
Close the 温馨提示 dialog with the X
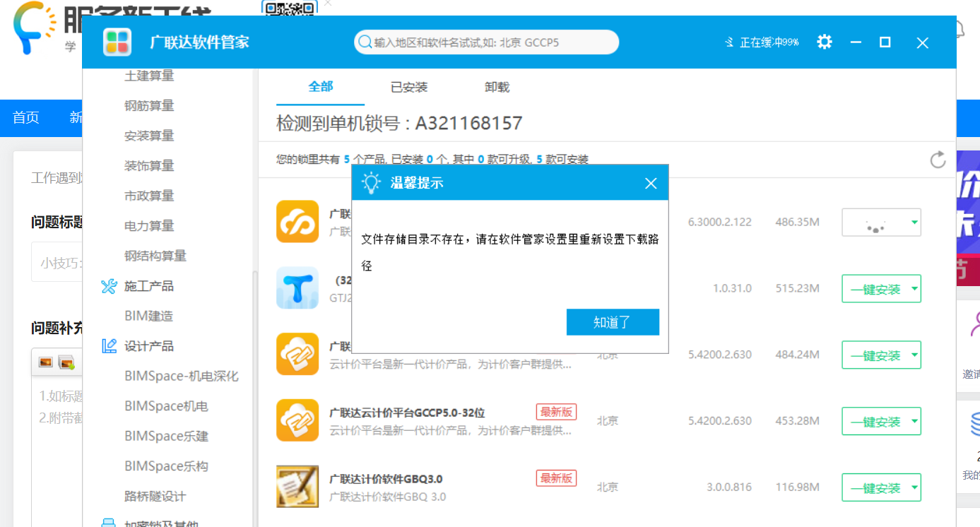pos(651,184)
